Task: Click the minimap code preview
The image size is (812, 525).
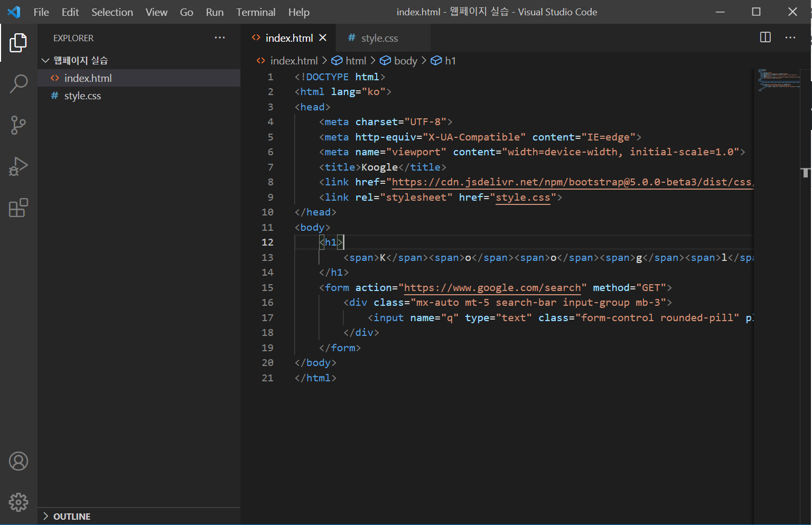Action: point(779,80)
